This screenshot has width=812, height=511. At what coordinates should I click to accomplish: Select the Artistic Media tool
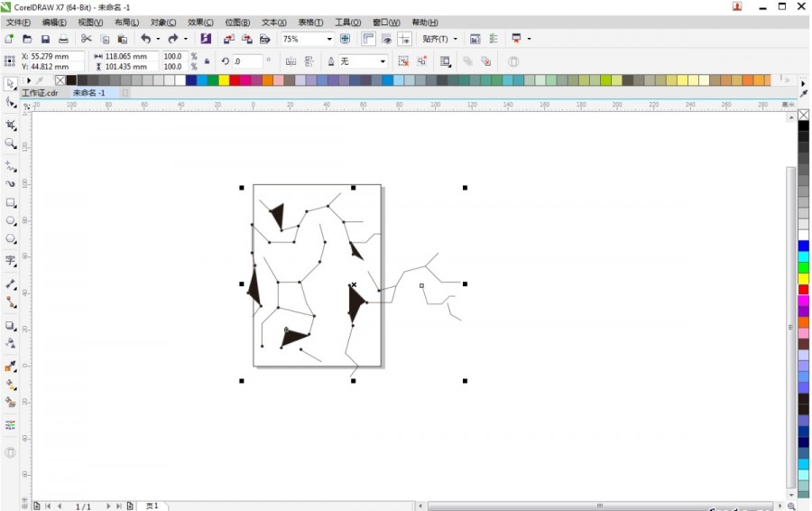(10, 183)
